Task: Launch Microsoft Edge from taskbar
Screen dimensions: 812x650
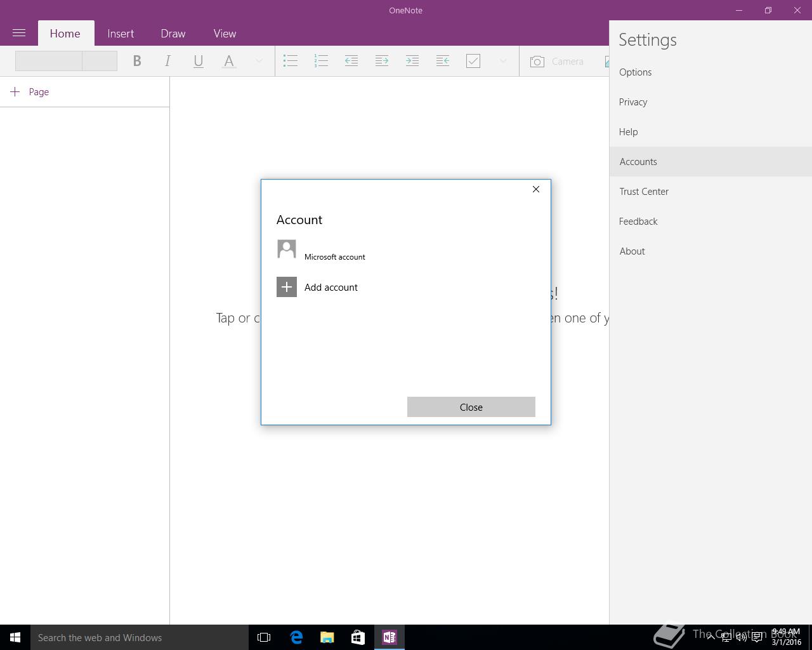Action: [296, 637]
